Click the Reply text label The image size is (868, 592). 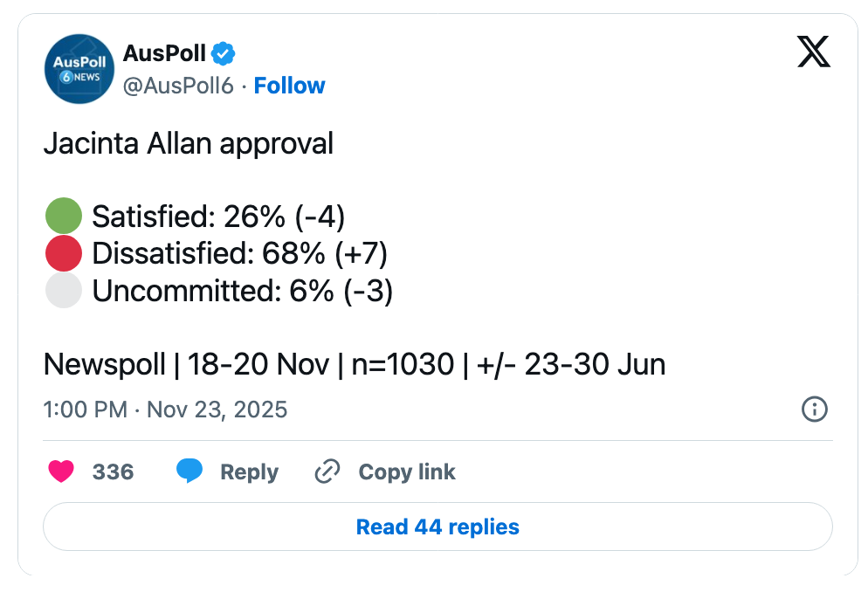pyautogui.click(x=249, y=472)
